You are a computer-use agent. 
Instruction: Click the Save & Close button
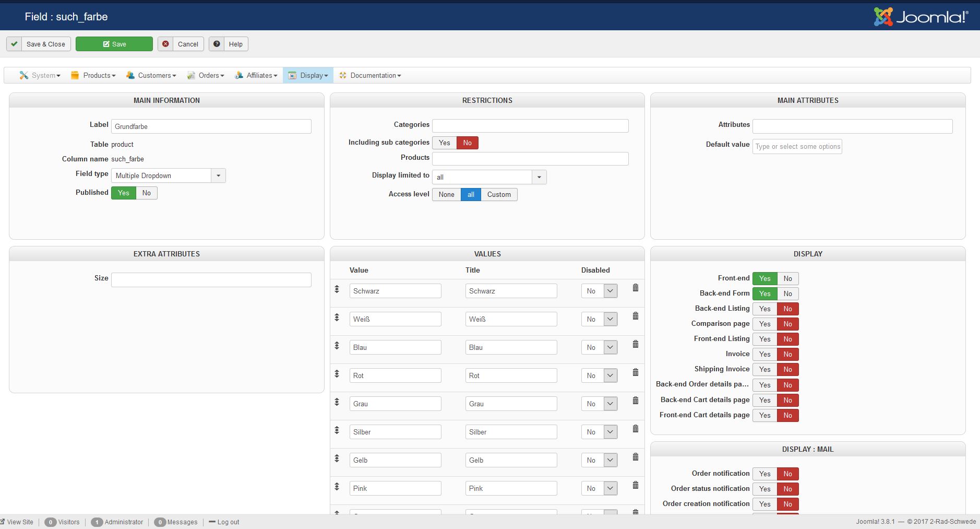pos(39,44)
